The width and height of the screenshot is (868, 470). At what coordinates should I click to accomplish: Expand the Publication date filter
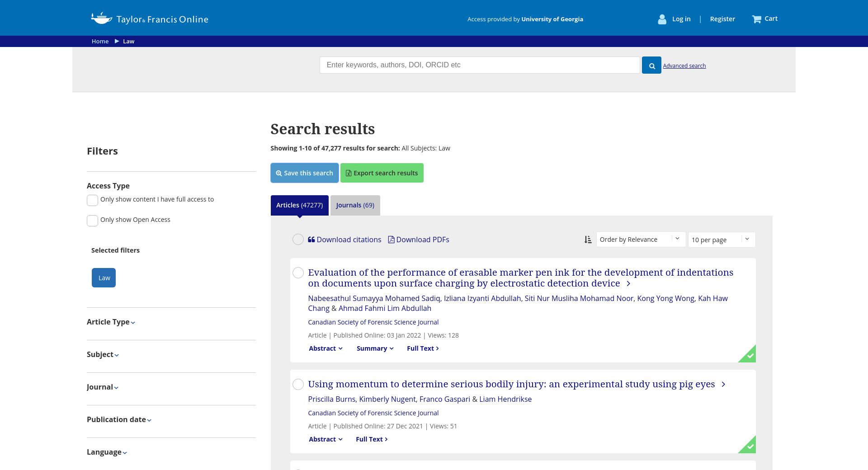tap(119, 420)
